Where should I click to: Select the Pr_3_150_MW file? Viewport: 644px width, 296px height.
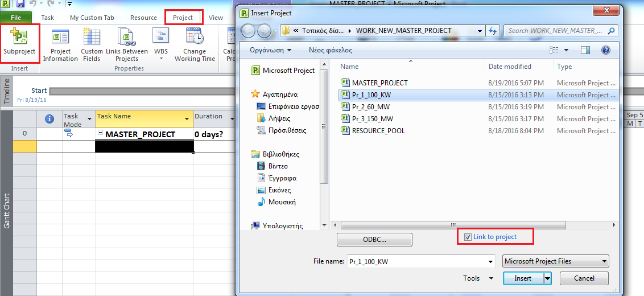(x=478, y=118)
